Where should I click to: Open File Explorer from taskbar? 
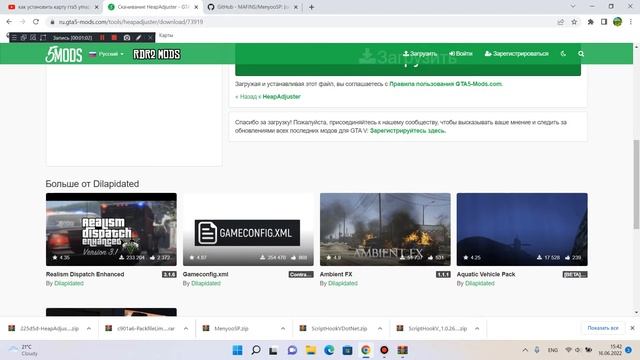pos(311,350)
